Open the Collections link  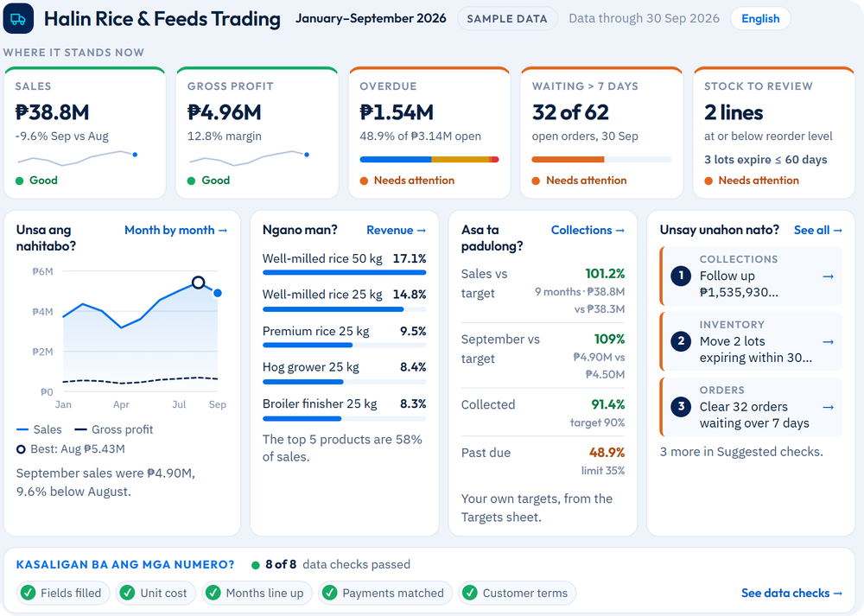click(x=588, y=231)
